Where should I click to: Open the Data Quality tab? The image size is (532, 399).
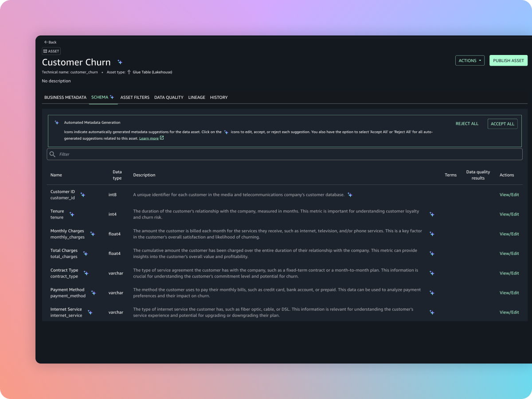click(x=168, y=98)
